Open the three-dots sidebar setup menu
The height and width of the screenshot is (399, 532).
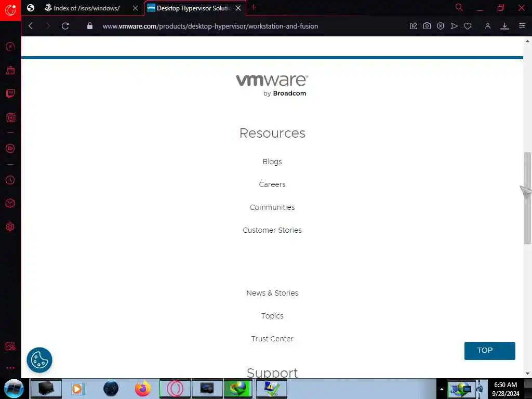10,368
